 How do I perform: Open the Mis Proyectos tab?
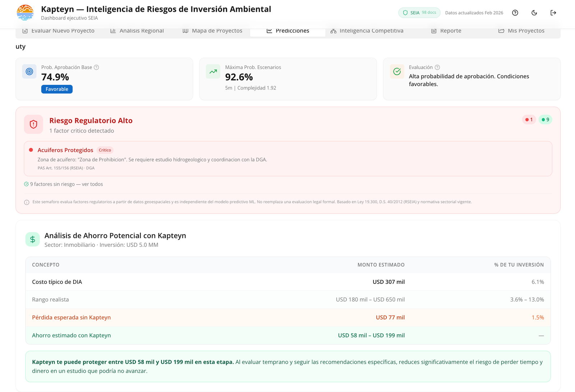(521, 31)
